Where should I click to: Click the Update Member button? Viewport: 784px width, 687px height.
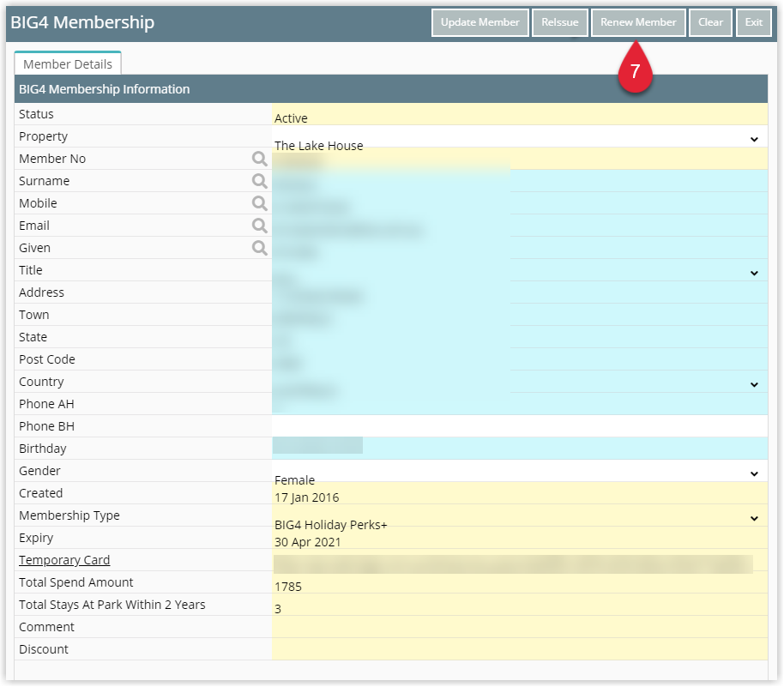(x=480, y=22)
